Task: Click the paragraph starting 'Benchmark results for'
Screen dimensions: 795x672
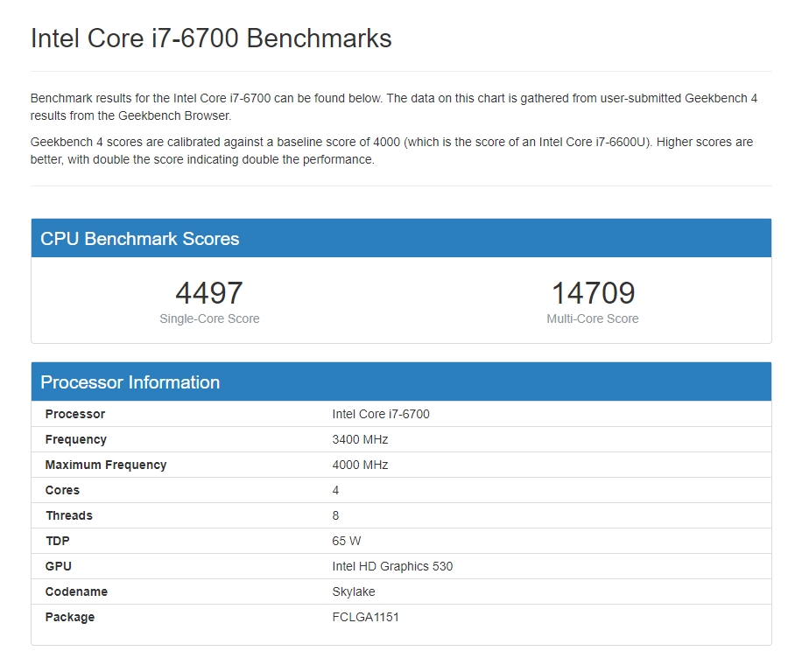Action: click(x=394, y=107)
